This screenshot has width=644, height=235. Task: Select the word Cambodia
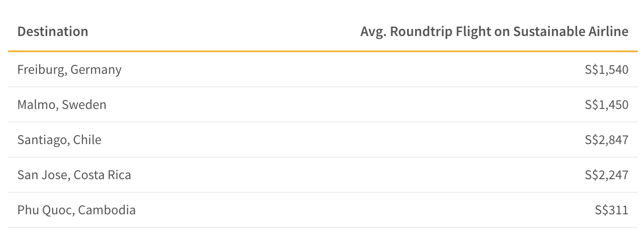click(107, 210)
